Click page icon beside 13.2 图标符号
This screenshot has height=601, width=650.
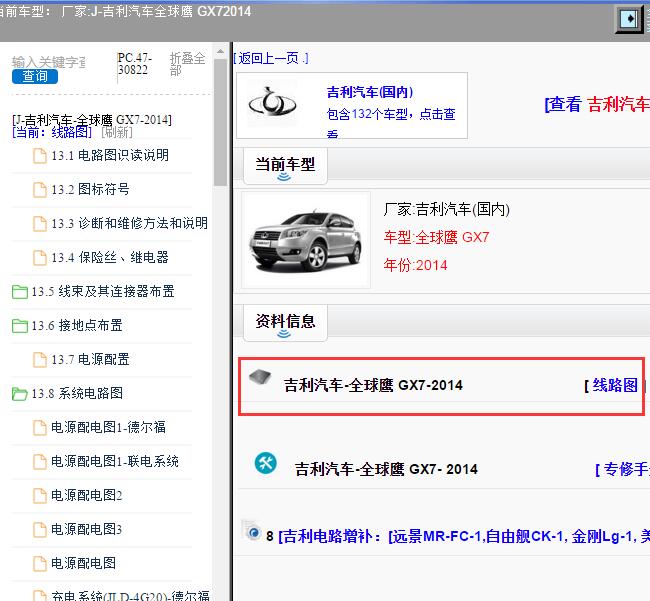point(40,190)
